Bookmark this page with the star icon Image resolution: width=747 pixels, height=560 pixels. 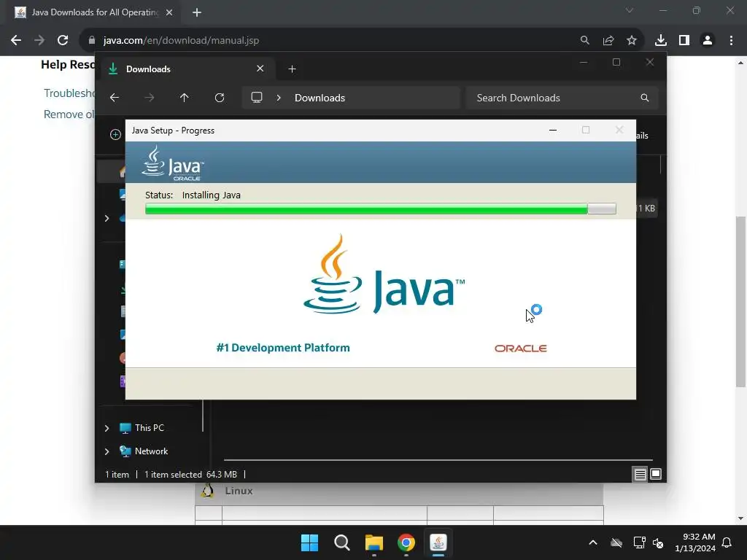tap(632, 41)
